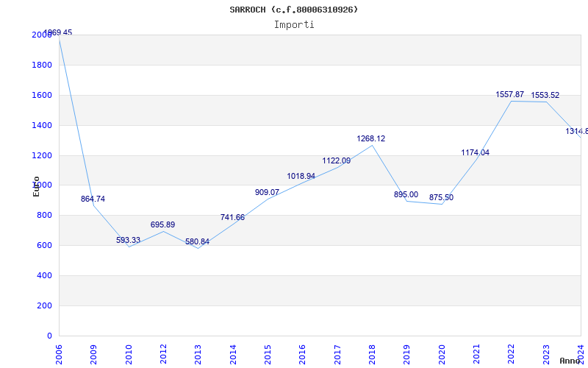
Task: Click the y-axis value 1400
Action: [42, 125]
